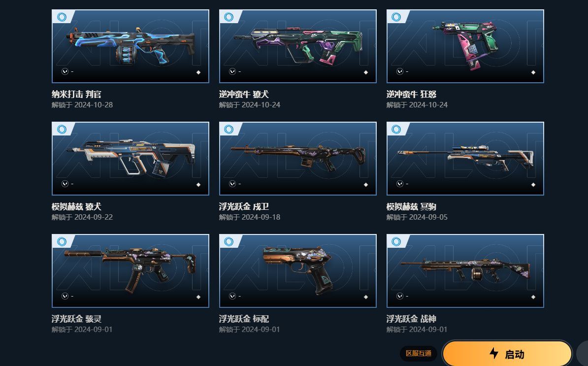Open the 纳米打击 判官 weapon skin thumbnail
The image size is (588, 366).
tap(131, 46)
